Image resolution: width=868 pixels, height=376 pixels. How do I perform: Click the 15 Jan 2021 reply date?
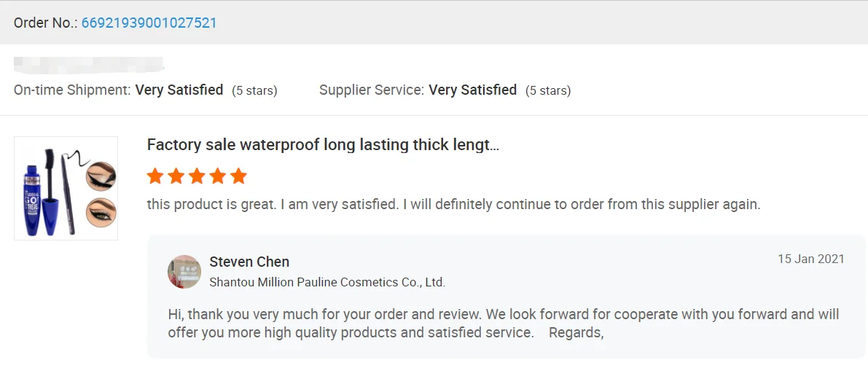click(810, 259)
